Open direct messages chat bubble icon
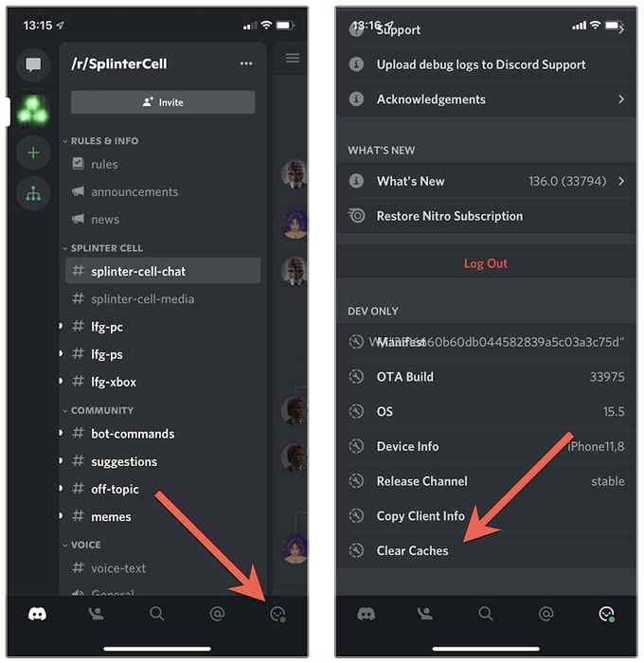The width and height of the screenshot is (644, 663). [x=33, y=64]
